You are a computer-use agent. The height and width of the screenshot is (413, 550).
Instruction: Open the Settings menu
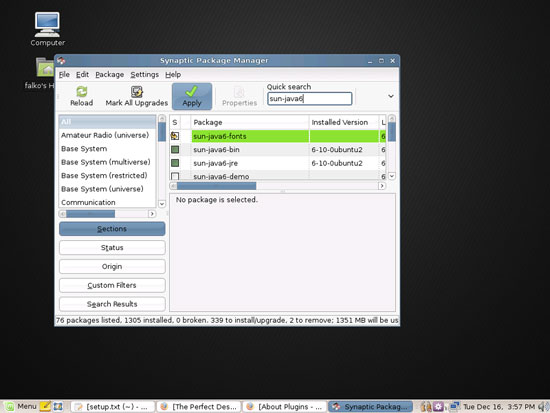click(145, 74)
